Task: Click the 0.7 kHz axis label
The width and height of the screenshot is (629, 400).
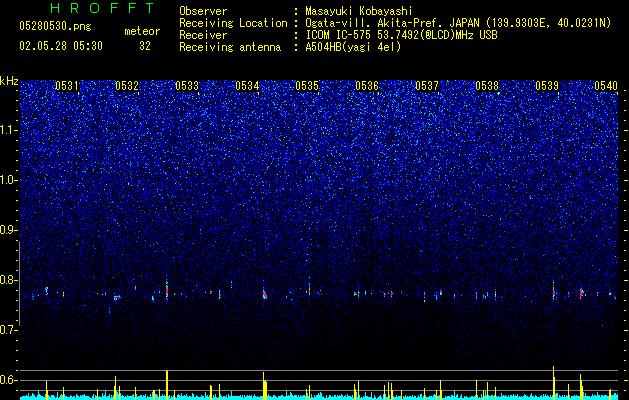Action: point(9,330)
